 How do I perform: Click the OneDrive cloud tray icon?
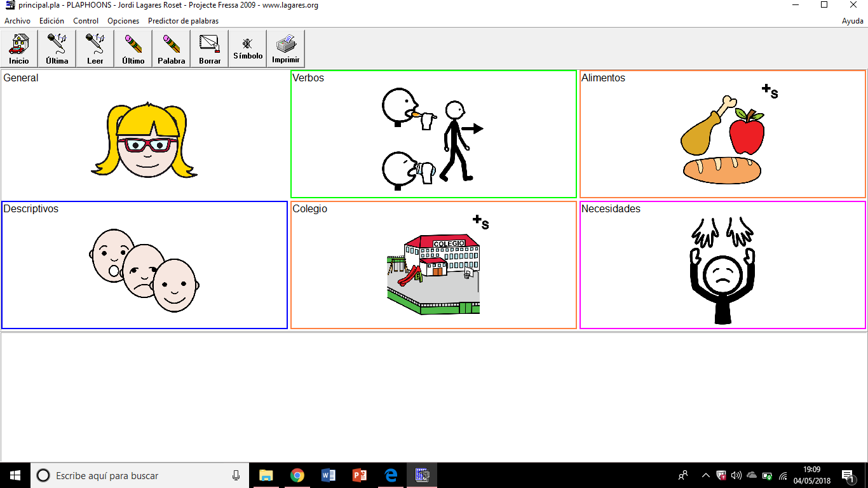(752, 475)
